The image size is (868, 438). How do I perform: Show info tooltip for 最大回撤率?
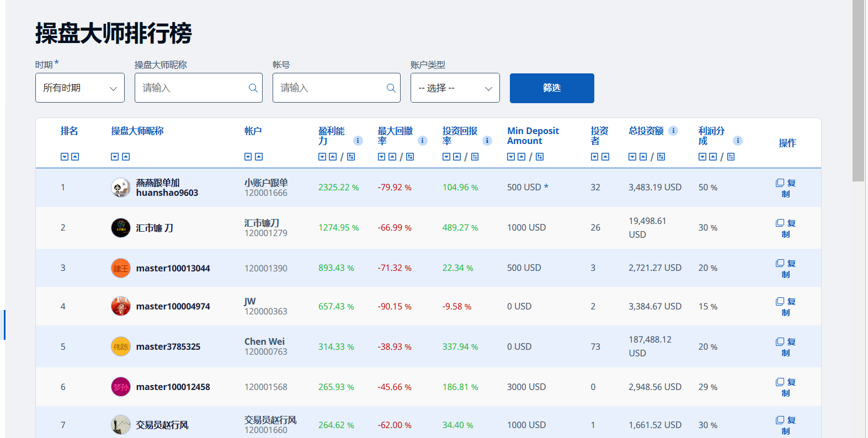423,141
